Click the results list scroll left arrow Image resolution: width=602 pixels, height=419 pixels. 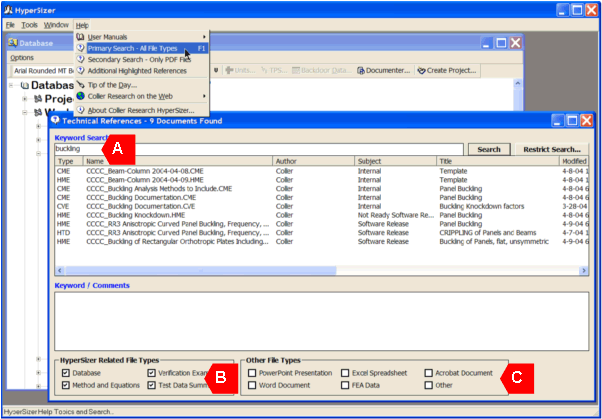click(x=60, y=271)
